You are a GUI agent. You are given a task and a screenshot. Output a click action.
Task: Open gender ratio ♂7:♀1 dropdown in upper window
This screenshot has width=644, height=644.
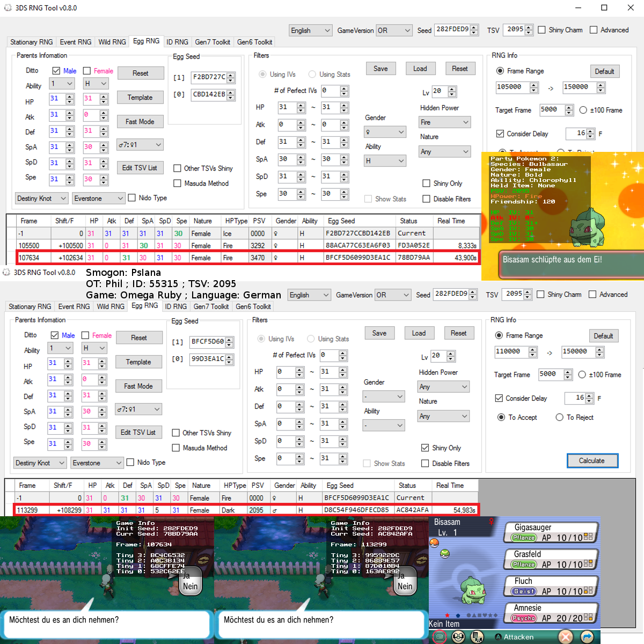[x=140, y=145]
